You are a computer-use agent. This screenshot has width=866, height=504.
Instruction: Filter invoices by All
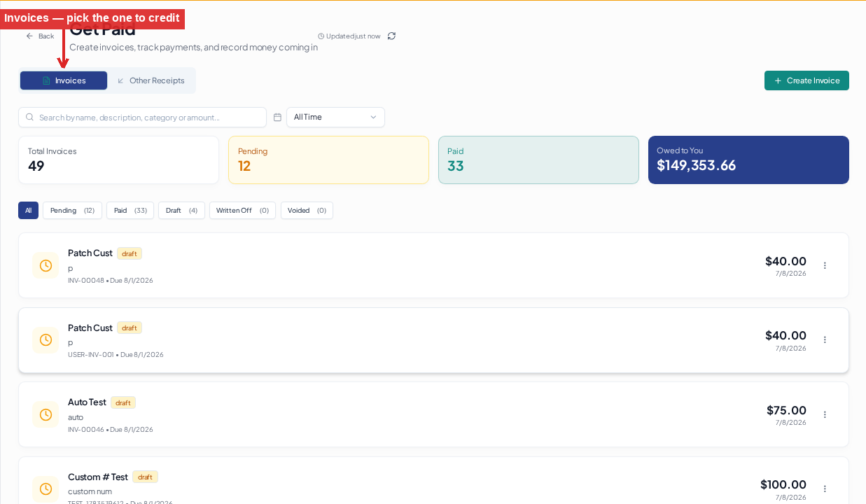click(28, 210)
